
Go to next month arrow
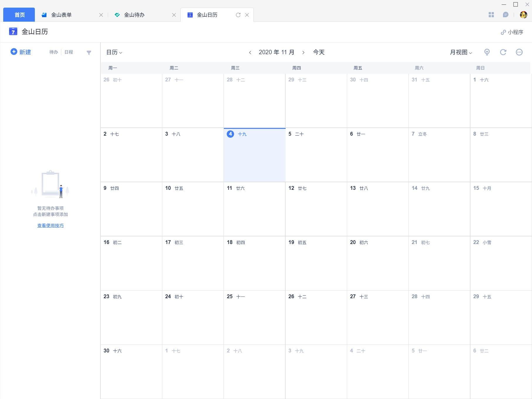tap(303, 52)
